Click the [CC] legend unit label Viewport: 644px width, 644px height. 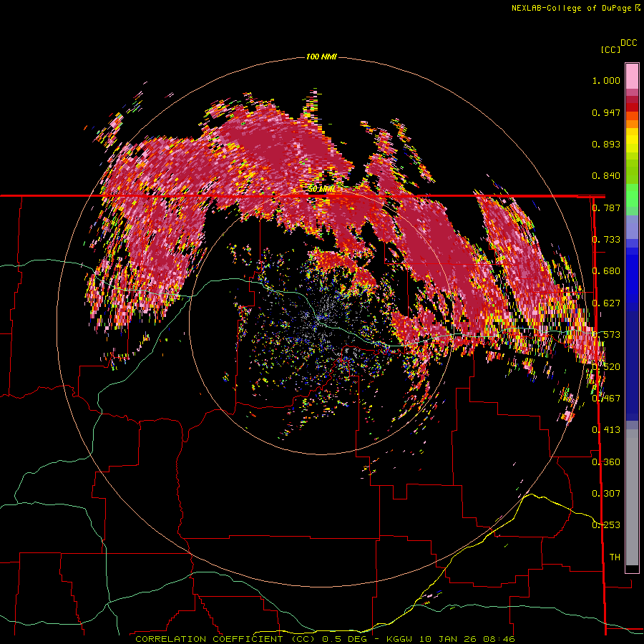point(610,49)
